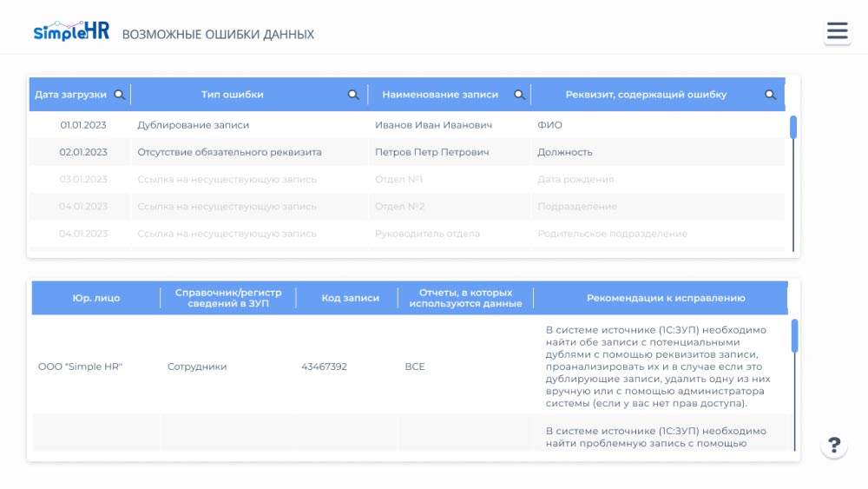Select record code 43467392
Viewport: 868px width, 489px height.
tap(324, 366)
